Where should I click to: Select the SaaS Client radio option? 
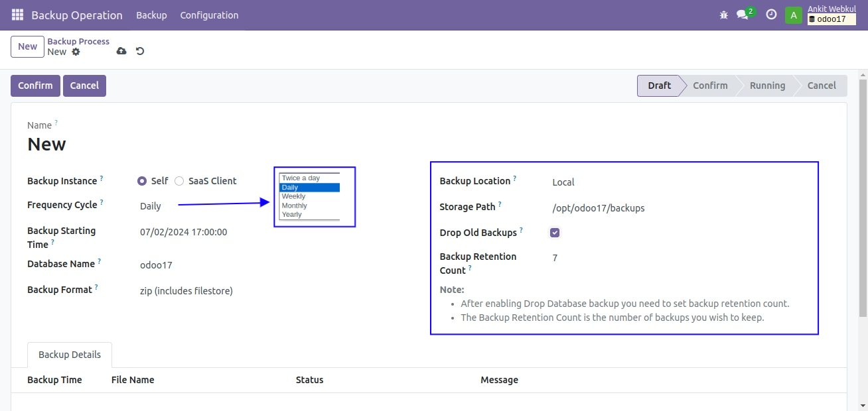click(x=179, y=181)
